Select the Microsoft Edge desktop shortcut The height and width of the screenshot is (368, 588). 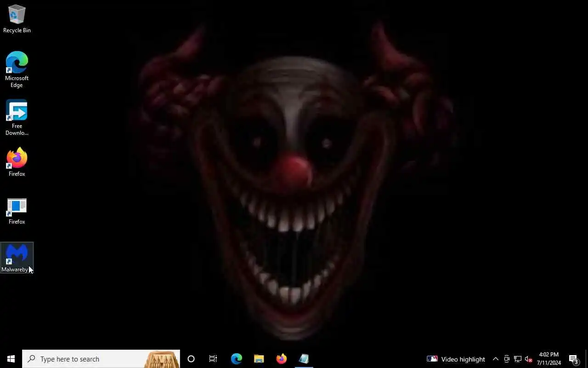(x=17, y=69)
